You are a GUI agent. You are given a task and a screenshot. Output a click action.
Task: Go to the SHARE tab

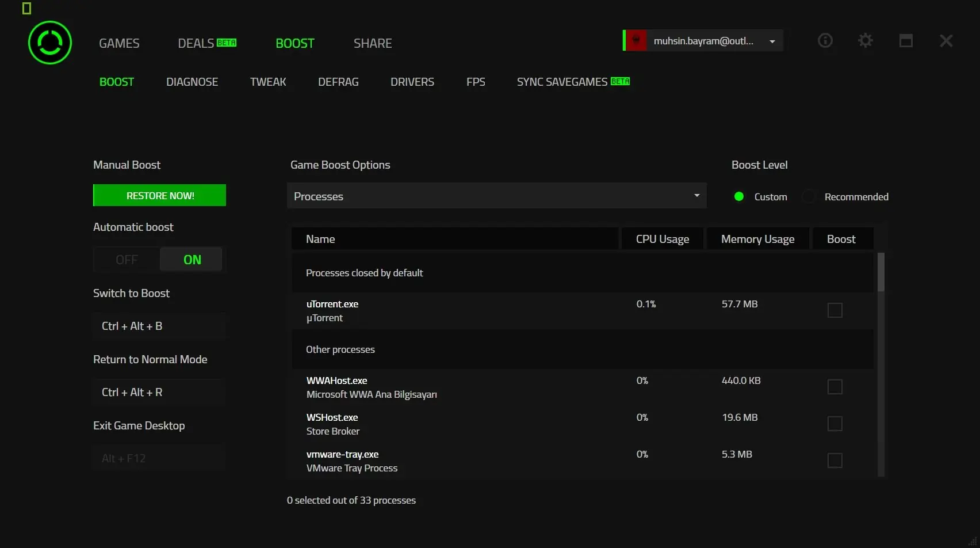click(x=373, y=43)
